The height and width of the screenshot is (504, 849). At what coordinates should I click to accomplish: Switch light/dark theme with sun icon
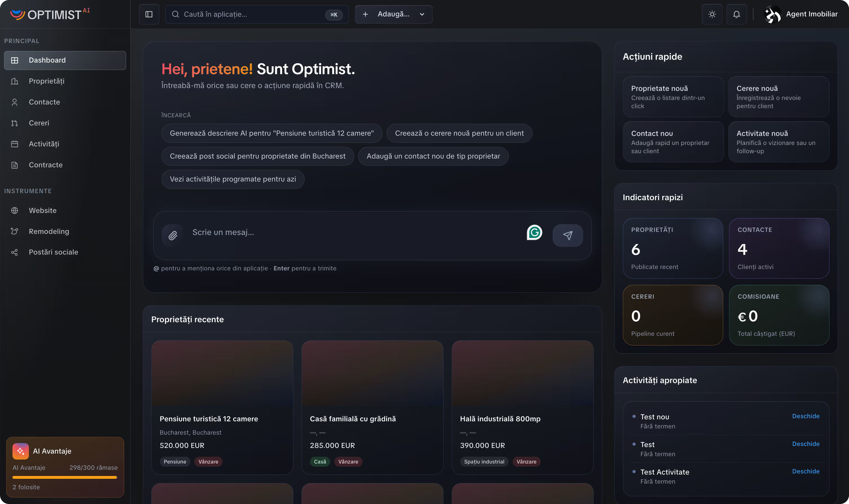point(712,14)
